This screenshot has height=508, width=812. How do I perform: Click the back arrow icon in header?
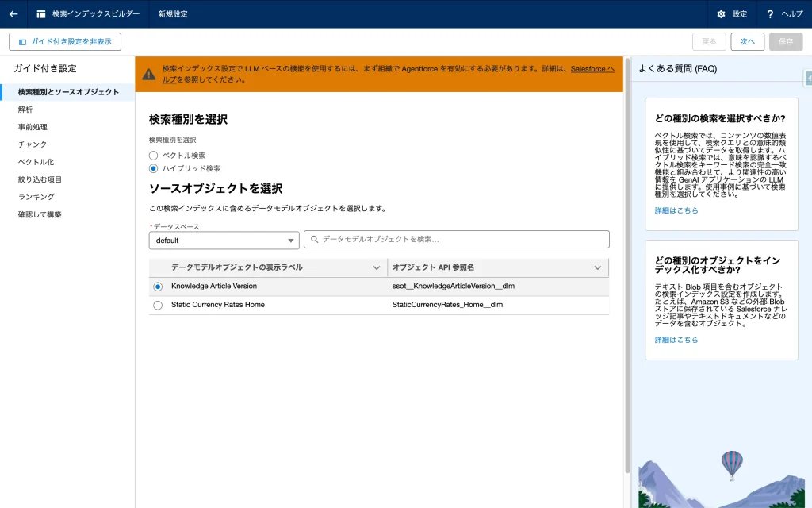[x=13, y=13]
